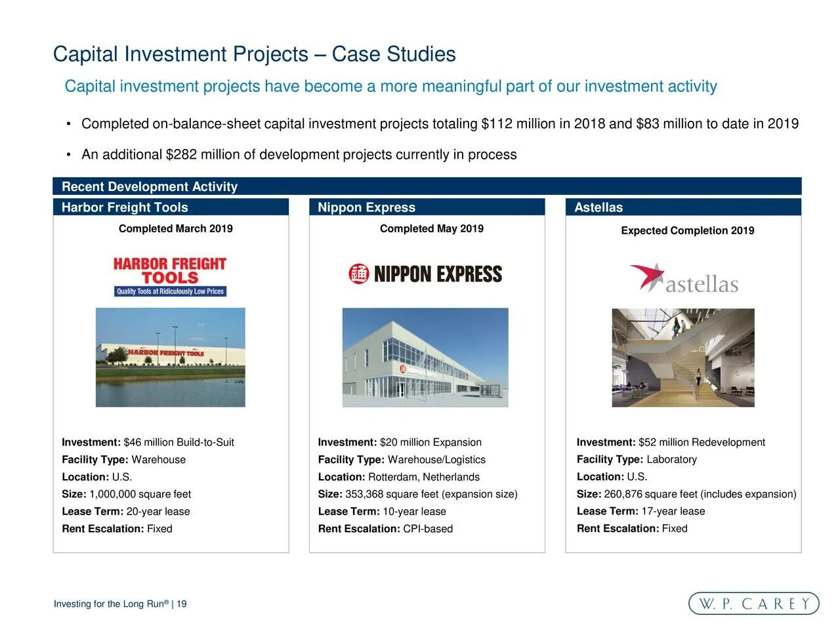Click the text Expected Completion 2019
Viewport: 840px width, 630px height.
click(x=688, y=230)
